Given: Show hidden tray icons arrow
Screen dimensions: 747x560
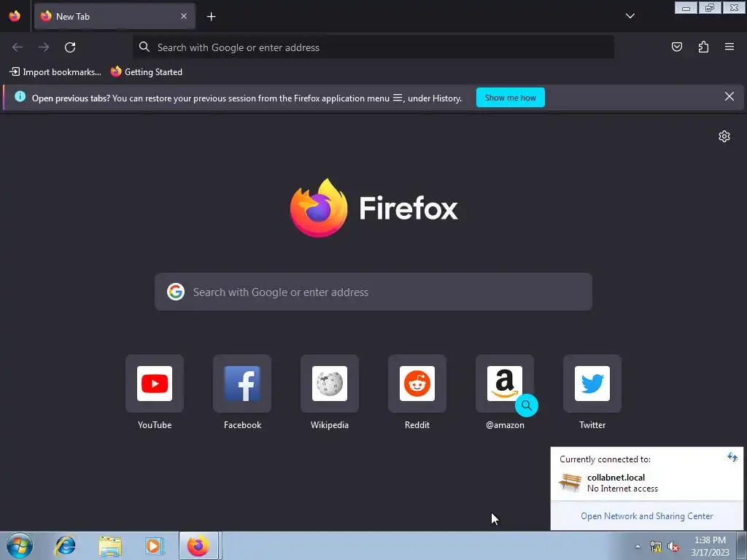Looking at the screenshot, I should tap(638, 546).
